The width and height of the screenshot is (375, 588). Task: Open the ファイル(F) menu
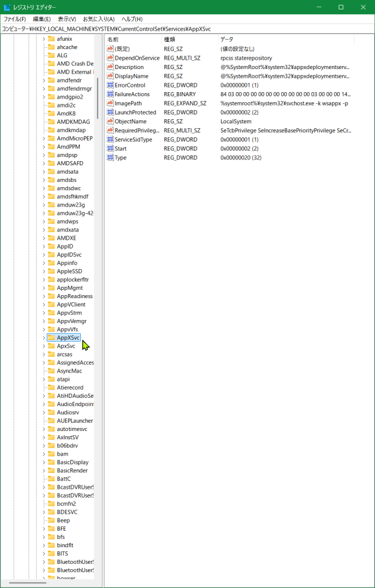pyautogui.click(x=15, y=19)
